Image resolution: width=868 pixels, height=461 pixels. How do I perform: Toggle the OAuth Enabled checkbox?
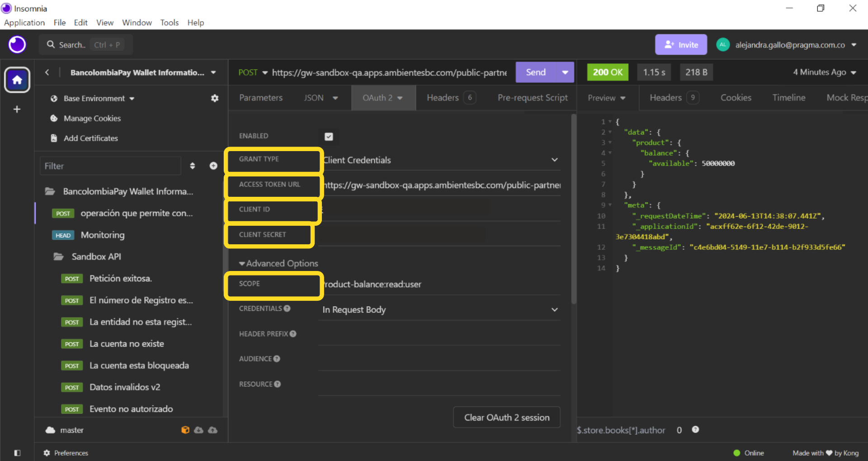pos(329,136)
